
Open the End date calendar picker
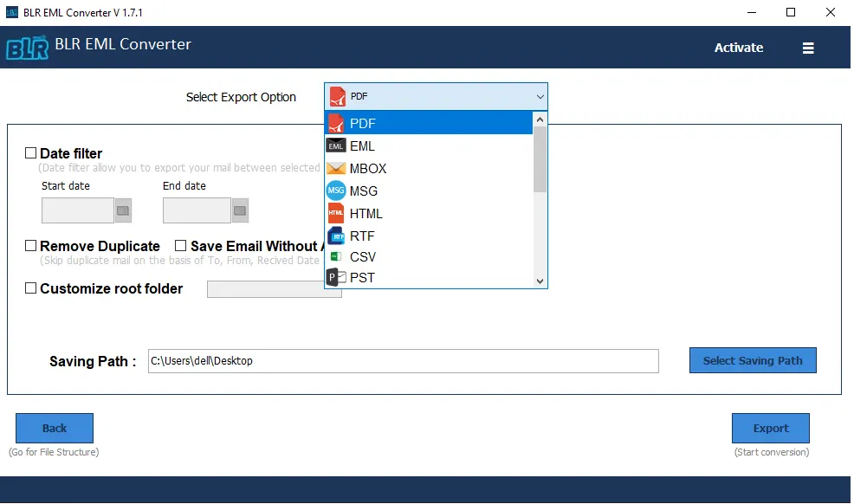click(240, 210)
